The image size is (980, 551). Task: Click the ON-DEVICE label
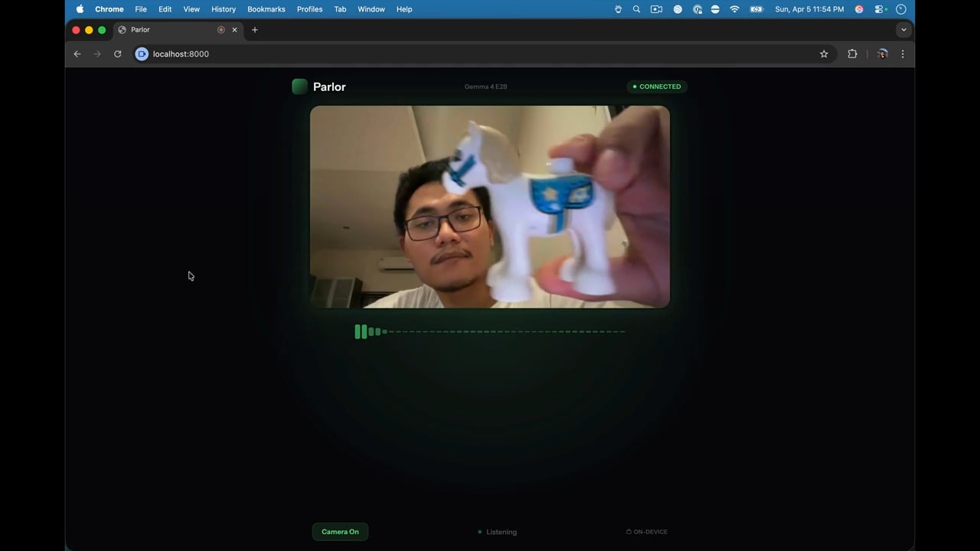pos(651,532)
